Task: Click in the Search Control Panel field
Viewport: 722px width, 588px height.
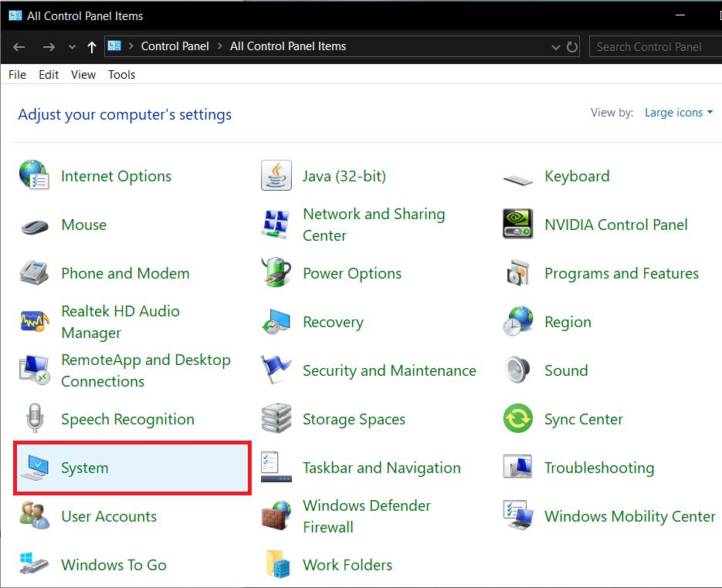Action: coord(656,46)
